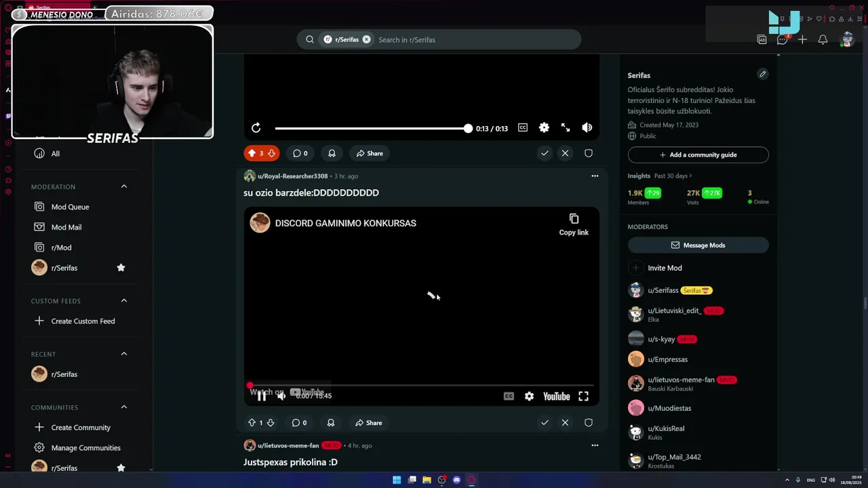The width and height of the screenshot is (868, 488).
Task: Open comments of the post with 3 votes
Action: click(x=300, y=153)
